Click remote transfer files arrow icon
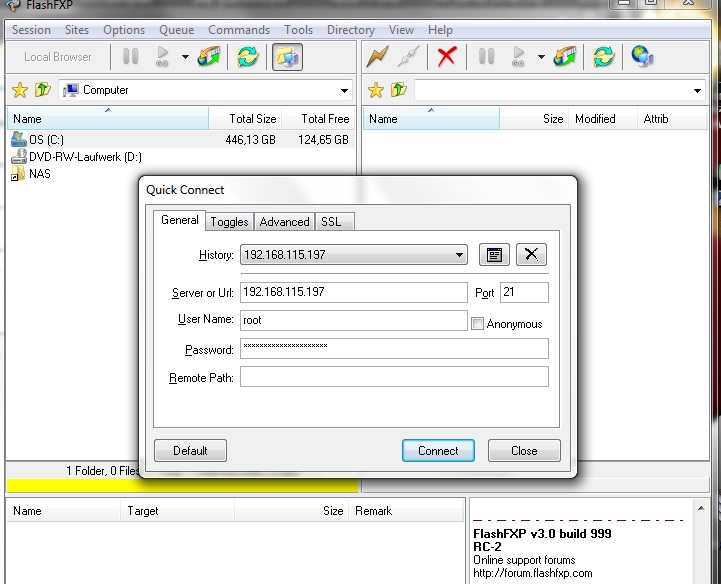Screen dimensions: 721x584 [565, 57]
